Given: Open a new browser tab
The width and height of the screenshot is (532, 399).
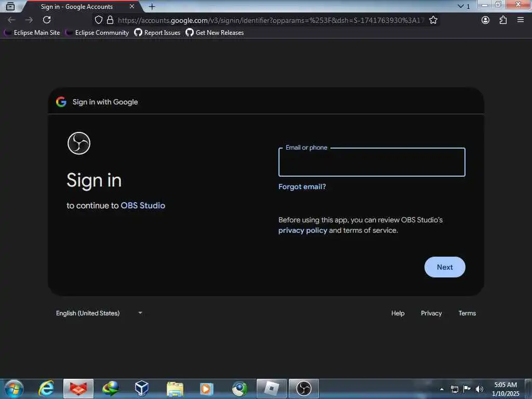Looking at the screenshot, I should (x=152, y=6).
